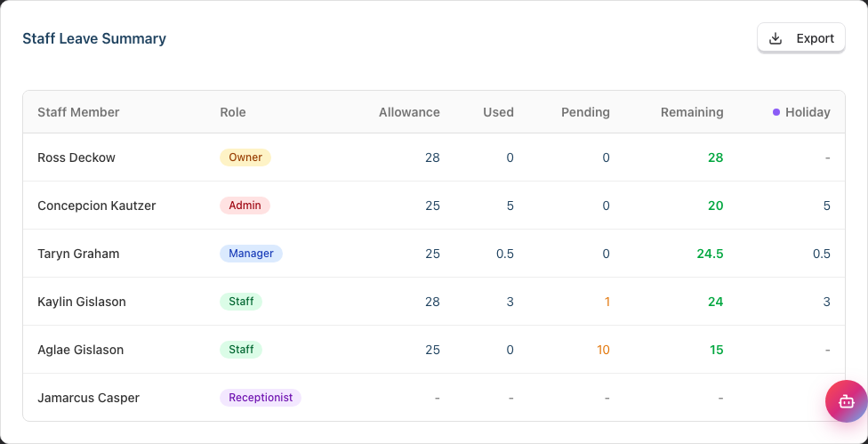Select the Role column header
The image size is (868, 444).
tap(233, 112)
